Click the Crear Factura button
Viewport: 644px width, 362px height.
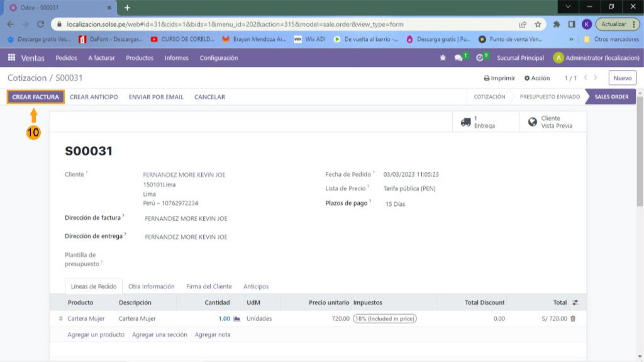coord(36,97)
